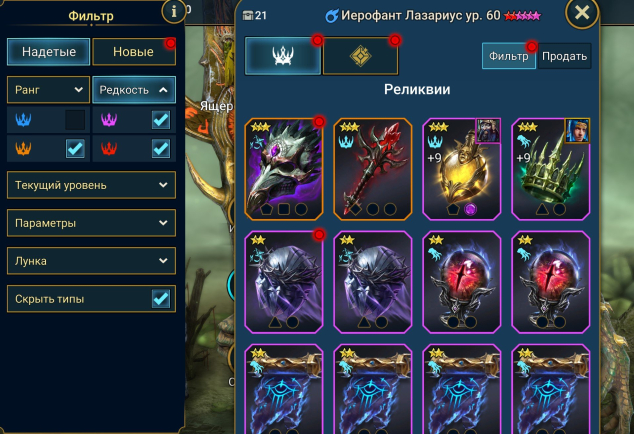Switch to the gold diamond tab

360,56
